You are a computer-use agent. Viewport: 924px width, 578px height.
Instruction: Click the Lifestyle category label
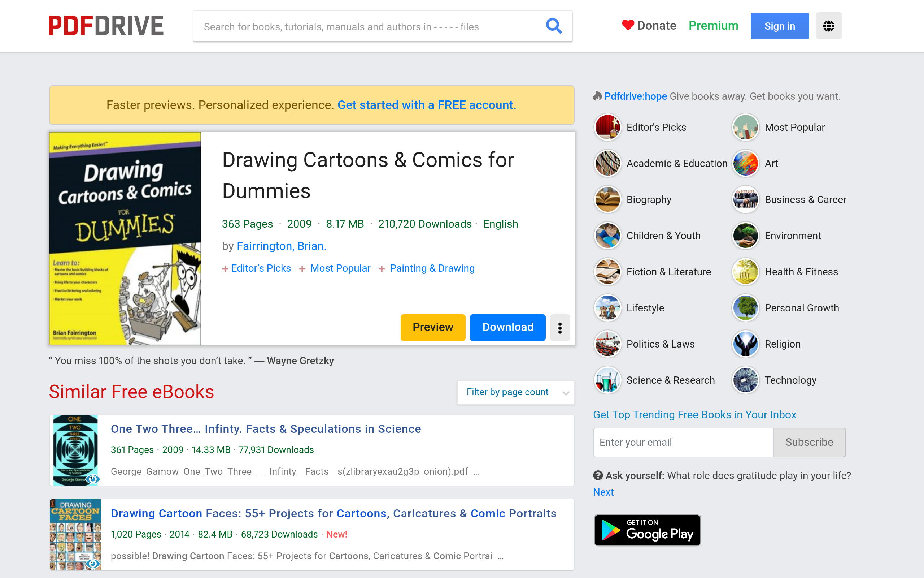pyautogui.click(x=645, y=308)
